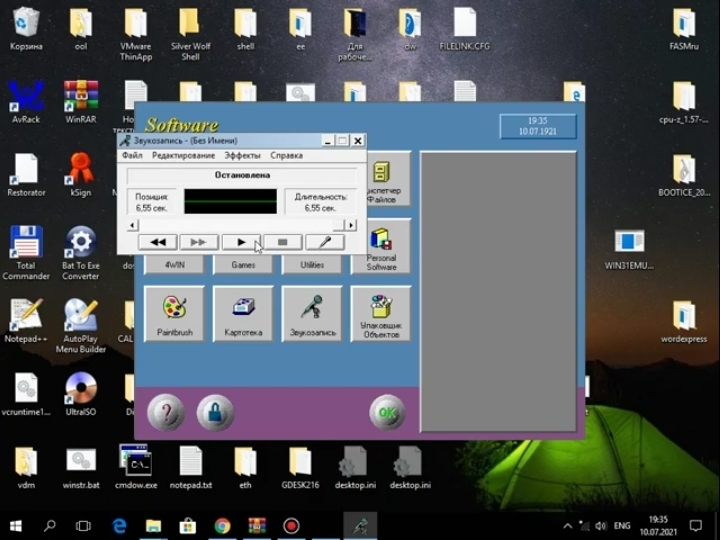Open Упаковщик Объектов icon
The height and width of the screenshot is (540, 720).
(381, 313)
